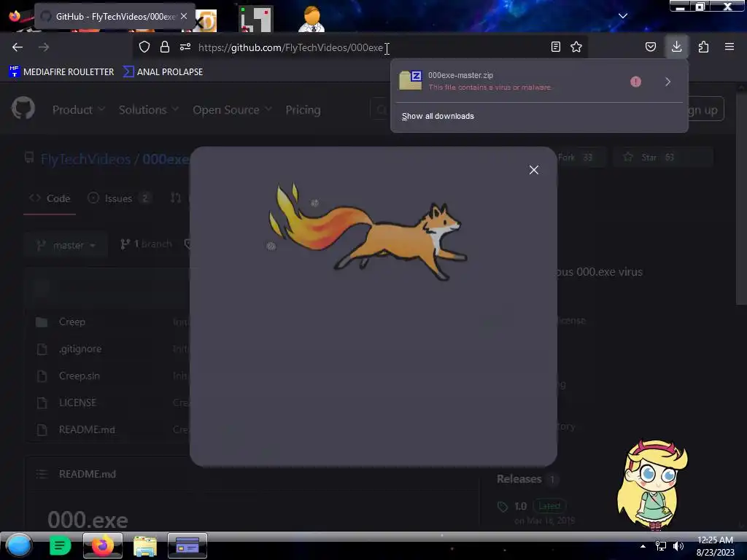Expand download details arrow for 000exe-master.zip
The height and width of the screenshot is (560, 747).
(x=668, y=82)
